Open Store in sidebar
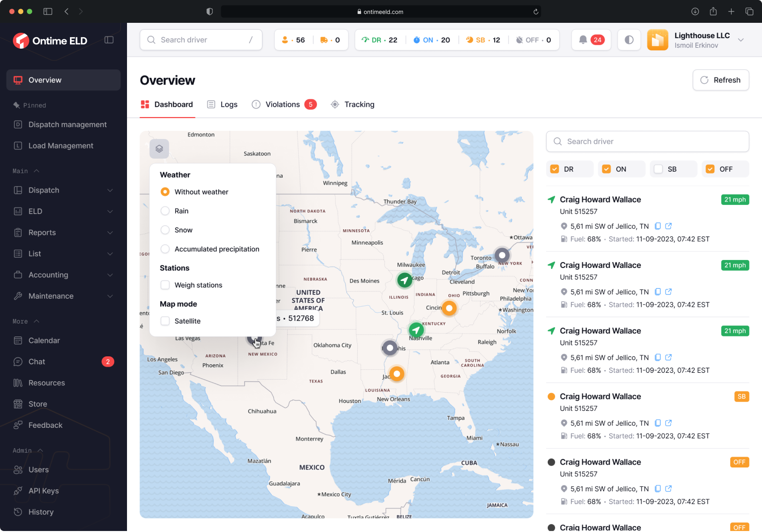762x532 pixels. [x=63, y=404]
